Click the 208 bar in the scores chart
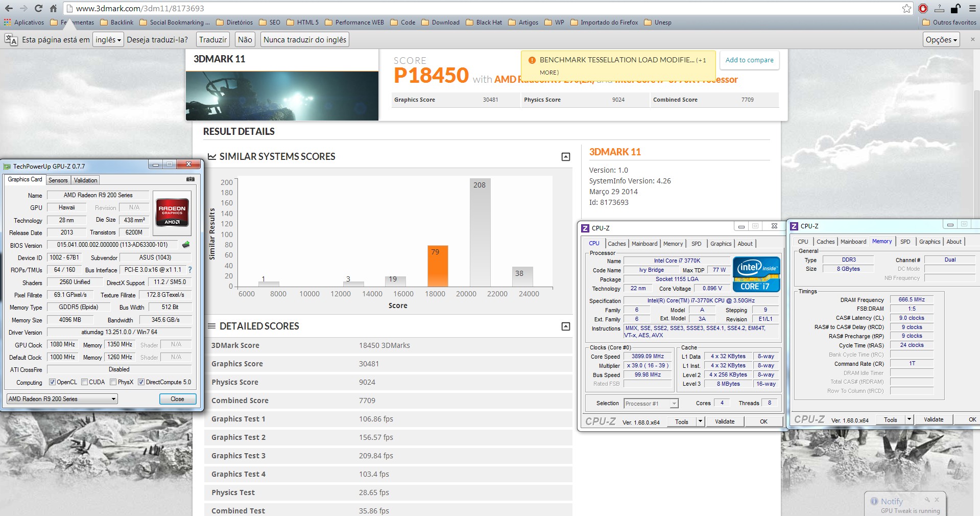This screenshot has height=516, width=980. tap(480, 232)
